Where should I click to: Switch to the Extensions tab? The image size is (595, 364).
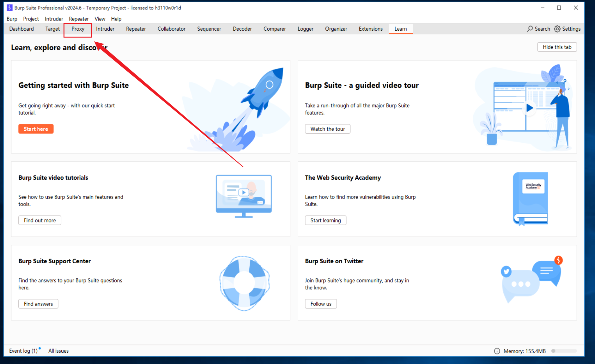coord(371,29)
